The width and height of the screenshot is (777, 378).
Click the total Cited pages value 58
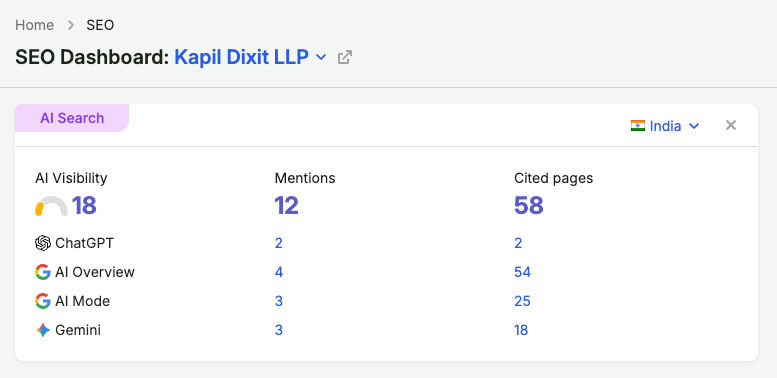(529, 206)
